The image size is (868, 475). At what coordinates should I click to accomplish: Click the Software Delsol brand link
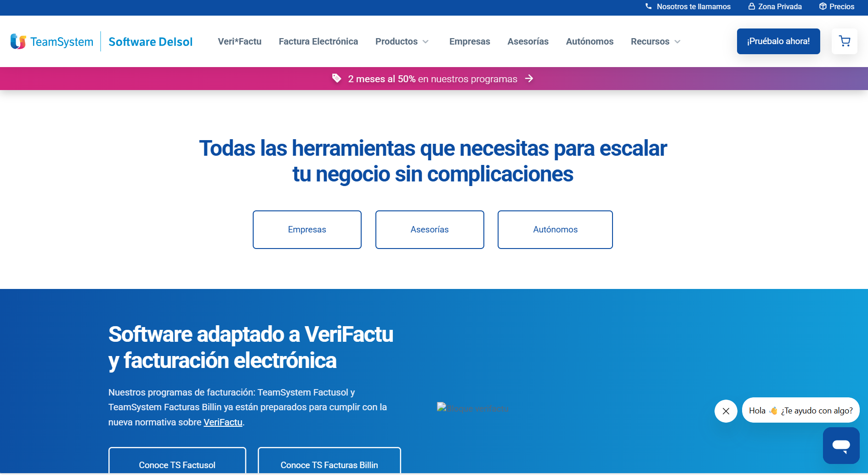(151, 42)
